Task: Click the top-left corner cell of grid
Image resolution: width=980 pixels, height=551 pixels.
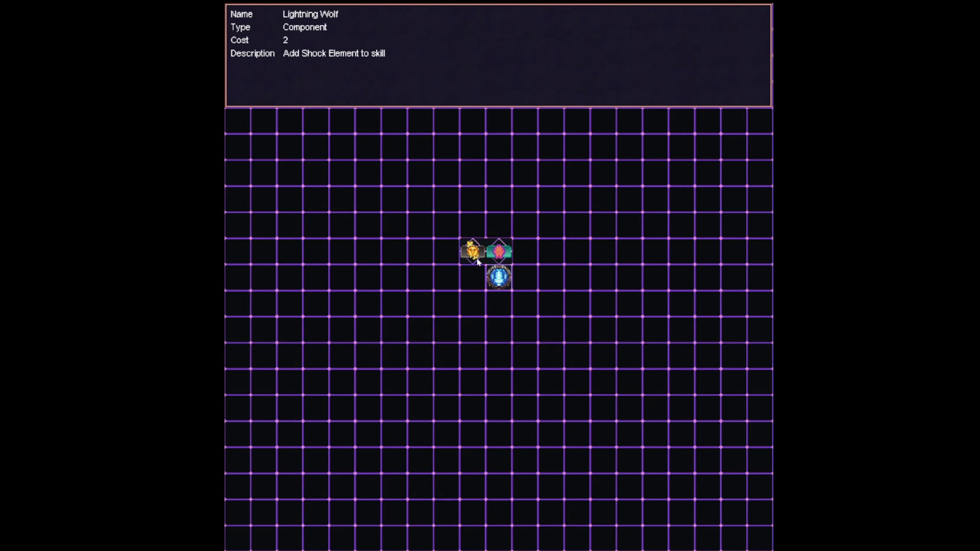Action: pyautogui.click(x=238, y=121)
